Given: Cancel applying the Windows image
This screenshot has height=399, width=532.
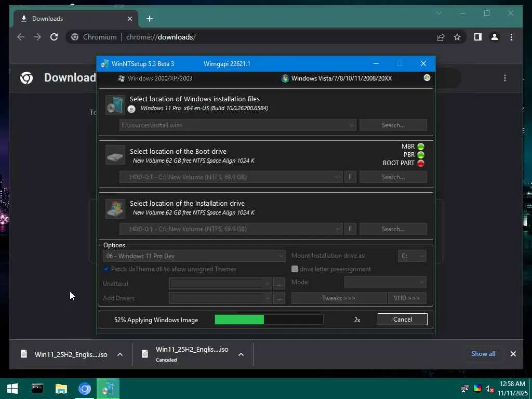Looking at the screenshot, I should pos(403,320).
